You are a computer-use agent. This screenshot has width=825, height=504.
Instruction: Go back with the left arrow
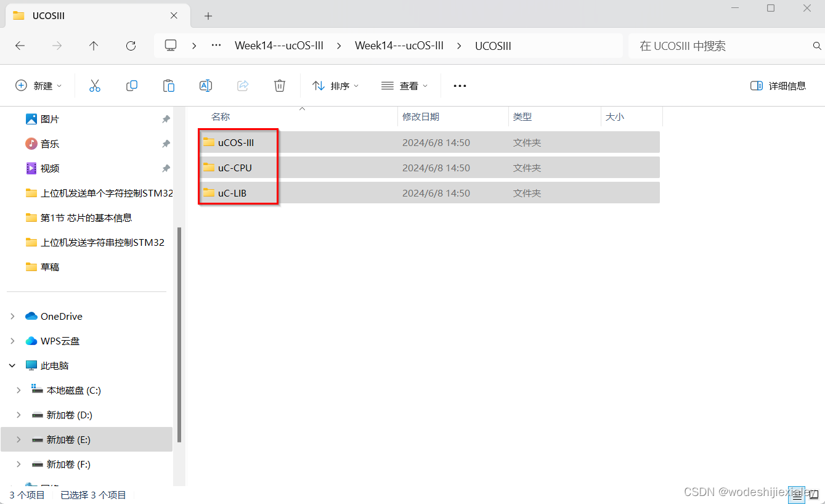[x=20, y=46]
